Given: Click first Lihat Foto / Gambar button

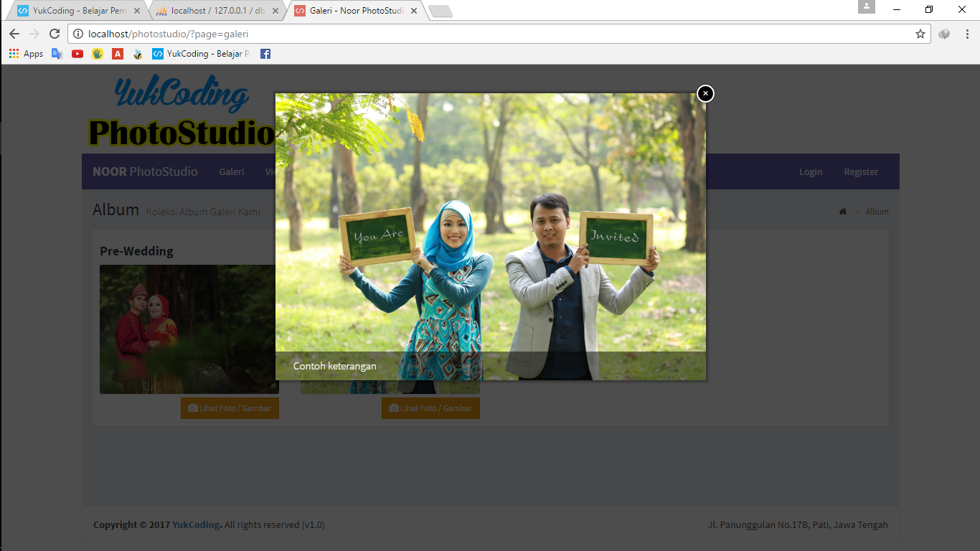Looking at the screenshot, I should 230,408.
